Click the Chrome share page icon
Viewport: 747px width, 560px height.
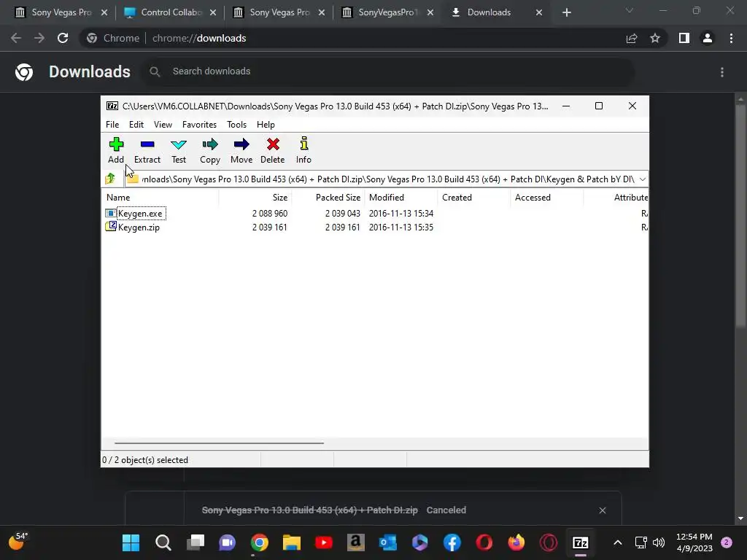(x=632, y=38)
